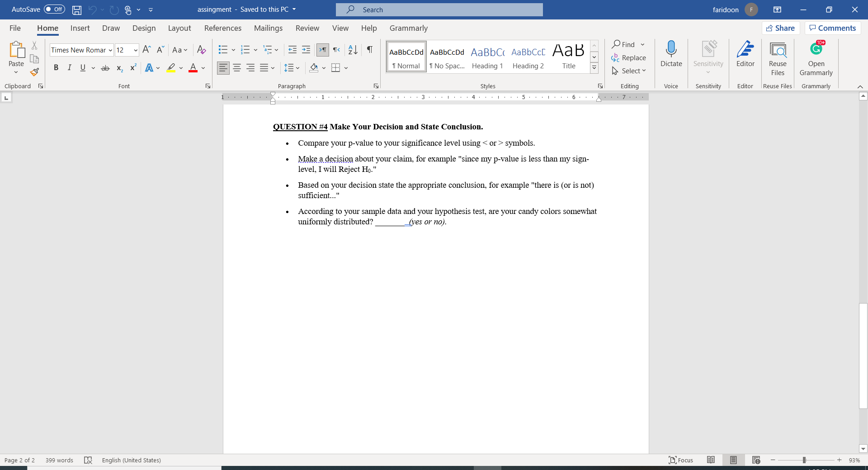Open font name dropdown
This screenshot has width=868, height=470.
[110, 50]
